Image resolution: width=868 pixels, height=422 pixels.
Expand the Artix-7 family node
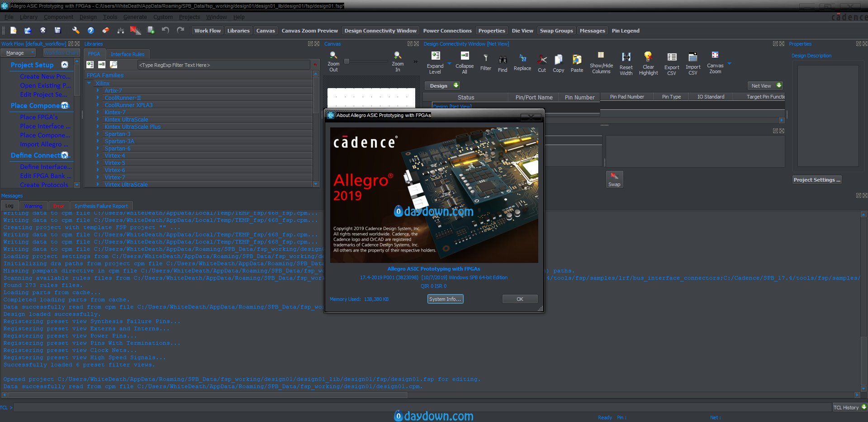click(x=98, y=90)
